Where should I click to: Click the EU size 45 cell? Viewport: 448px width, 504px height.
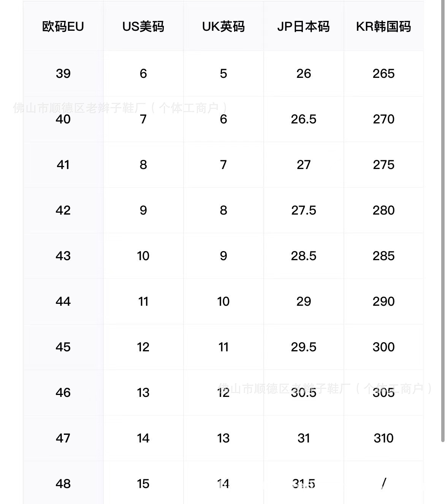63,347
